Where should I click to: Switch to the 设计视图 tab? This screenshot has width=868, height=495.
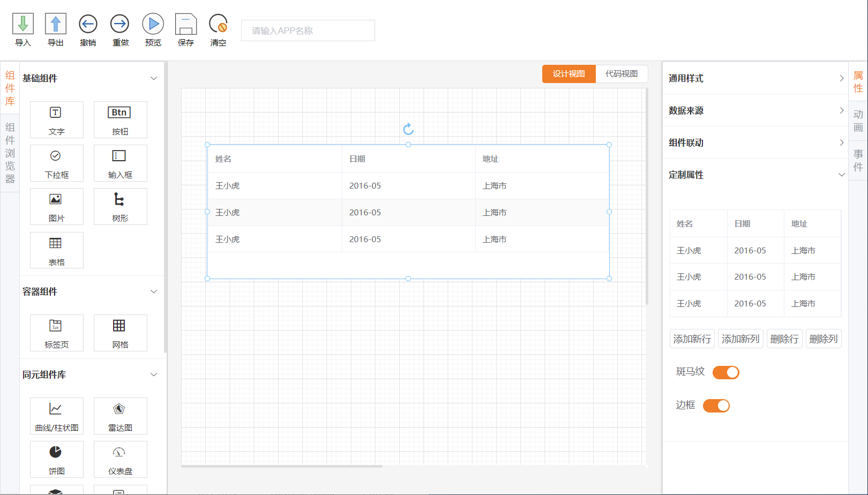click(x=569, y=74)
